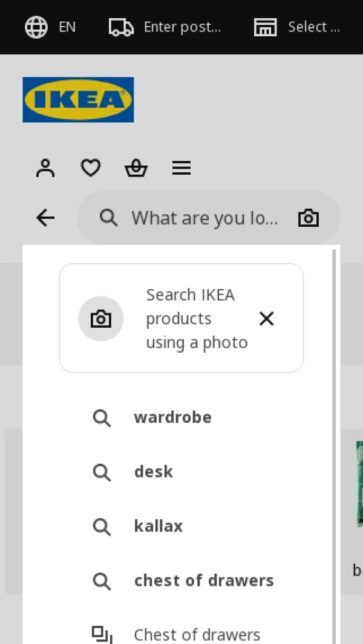Image resolution: width=363 pixels, height=644 pixels.
Task: Click the IKEA logo
Action: 78,100
